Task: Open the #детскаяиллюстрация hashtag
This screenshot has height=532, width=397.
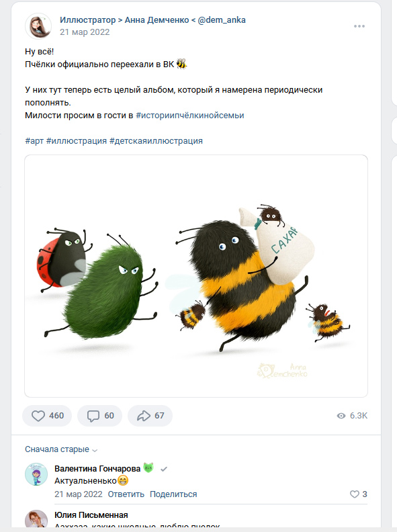Action: pos(156,141)
